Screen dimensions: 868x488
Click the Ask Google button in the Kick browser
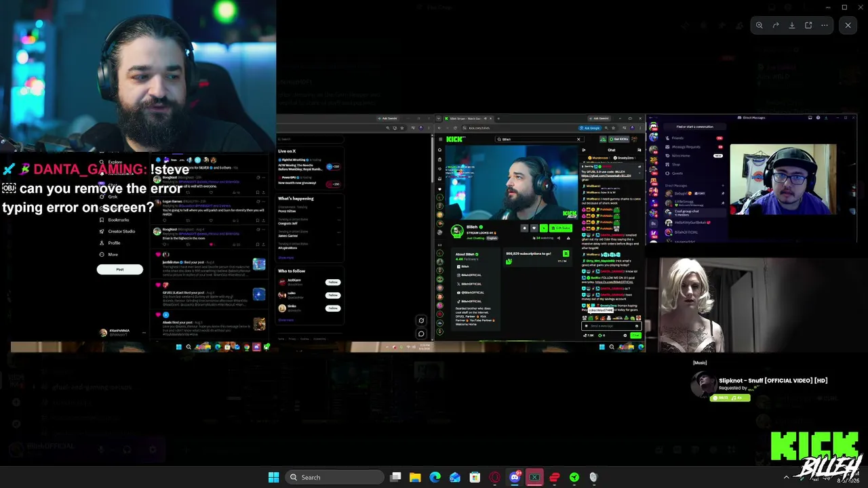point(590,127)
